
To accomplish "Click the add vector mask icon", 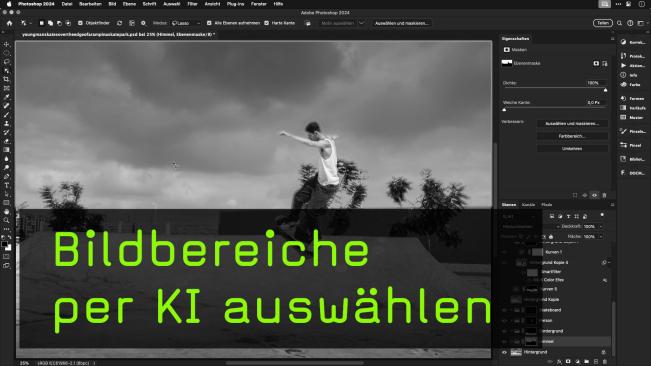I will [x=605, y=63].
